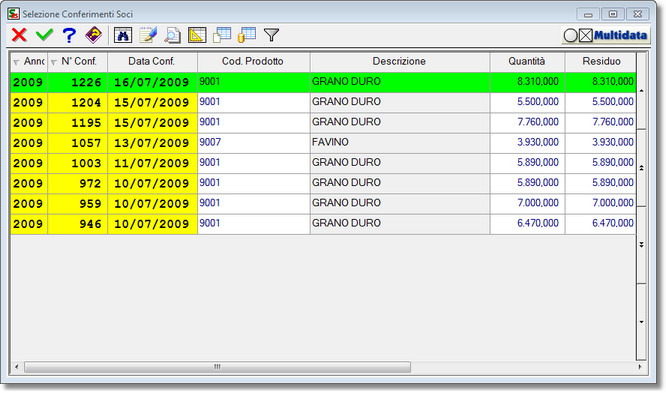
Task: Click date cell 16/07/2009
Action: tap(152, 82)
